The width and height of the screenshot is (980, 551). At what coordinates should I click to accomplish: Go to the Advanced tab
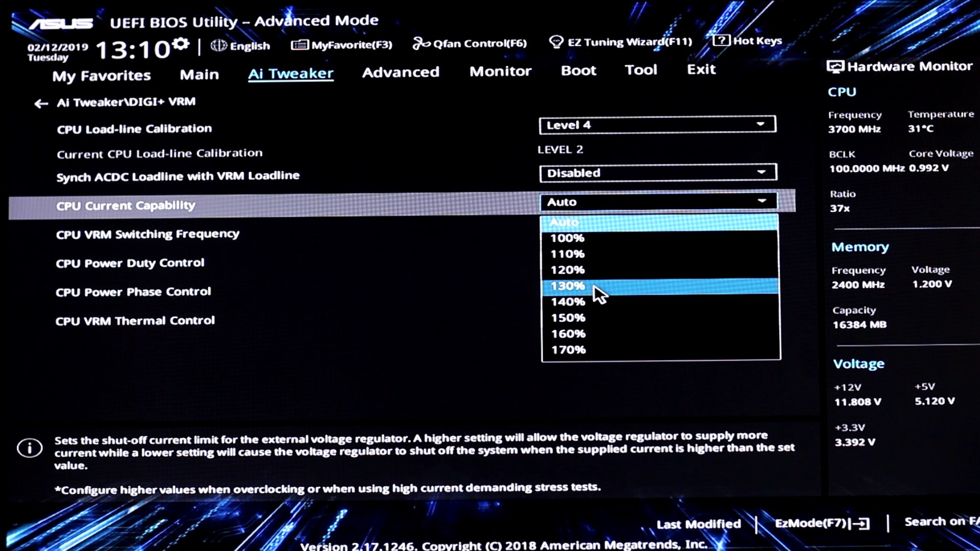click(401, 72)
